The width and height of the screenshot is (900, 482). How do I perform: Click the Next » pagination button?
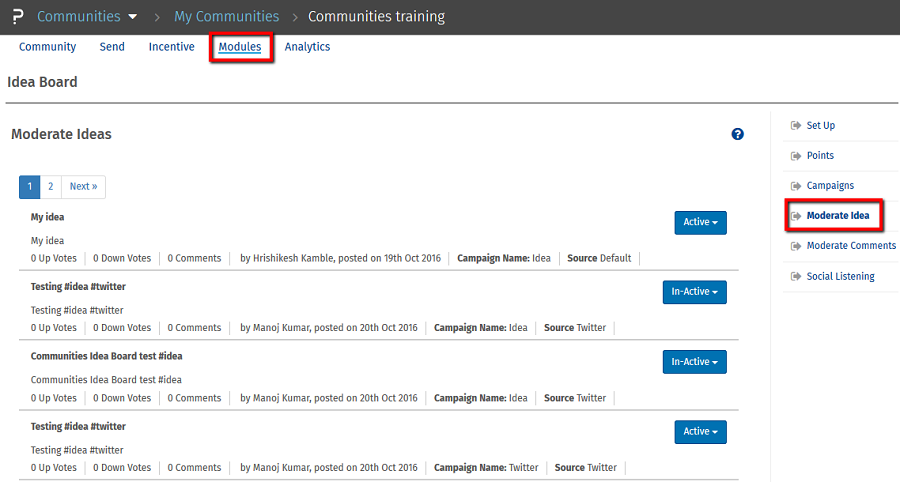83,187
